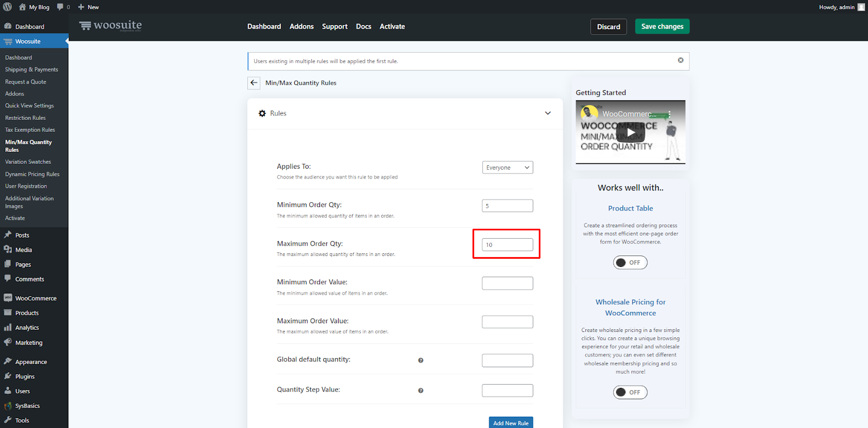Toggle Wholesale Pricing for WooCommerce on

pos(630,392)
